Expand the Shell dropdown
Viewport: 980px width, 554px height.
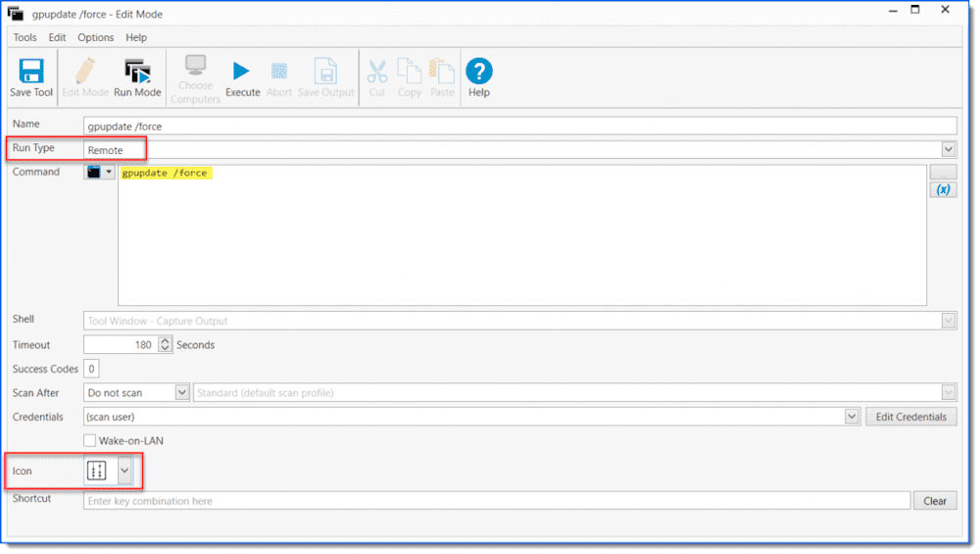pos(948,321)
